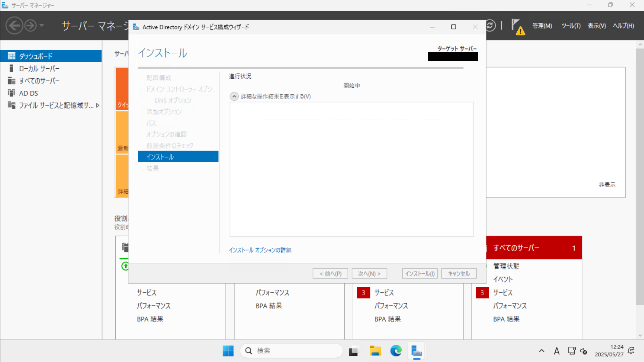This screenshot has width=644, height=362.
Task: Click the taskbar 検索 box
Action: coord(291,351)
